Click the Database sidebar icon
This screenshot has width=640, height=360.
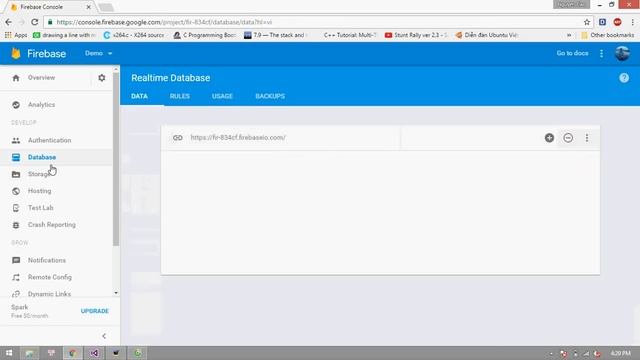point(16,157)
